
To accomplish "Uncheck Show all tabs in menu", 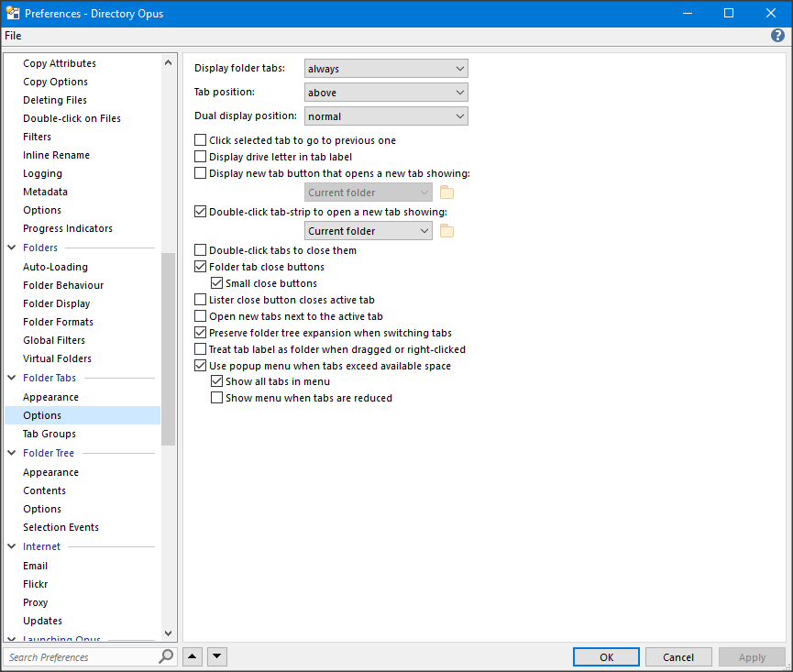I will (217, 381).
